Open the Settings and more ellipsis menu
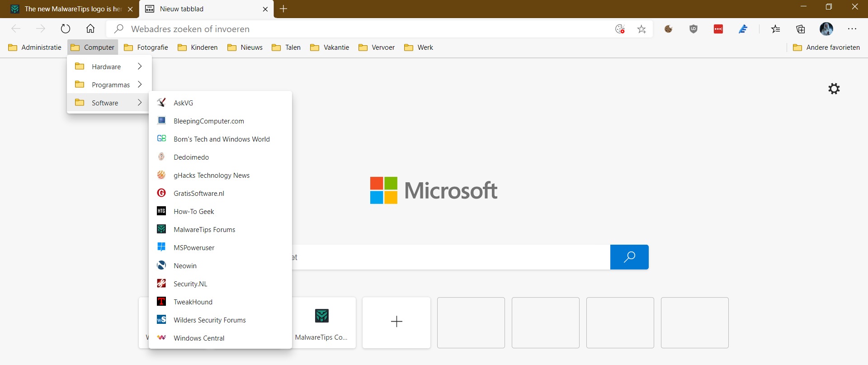 click(x=852, y=29)
